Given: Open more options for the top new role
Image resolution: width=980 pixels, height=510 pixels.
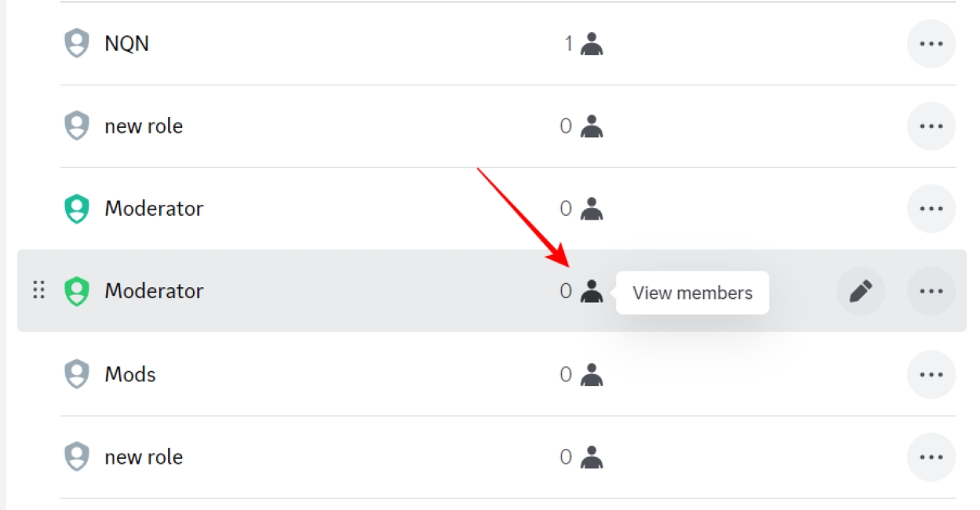Looking at the screenshot, I should tap(931, 126).
